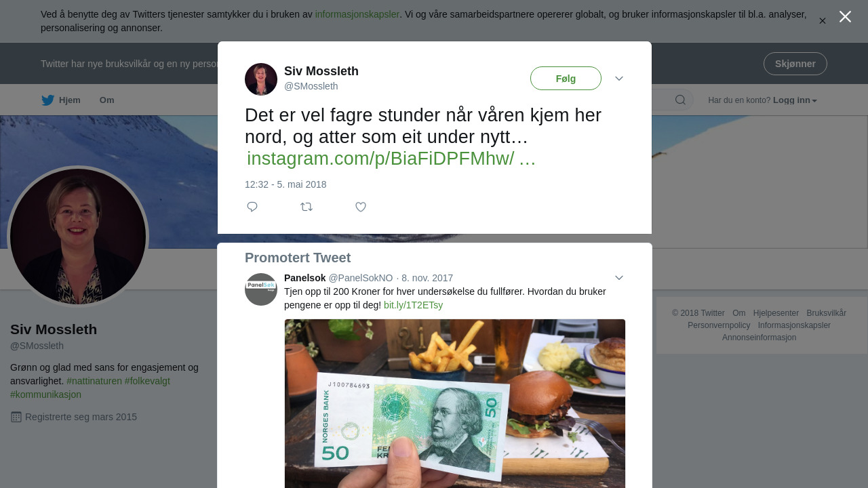Viewport: 868px width, 488px height.
Task: Follow Siv Mossleth with Følg button
Action: 566,79
